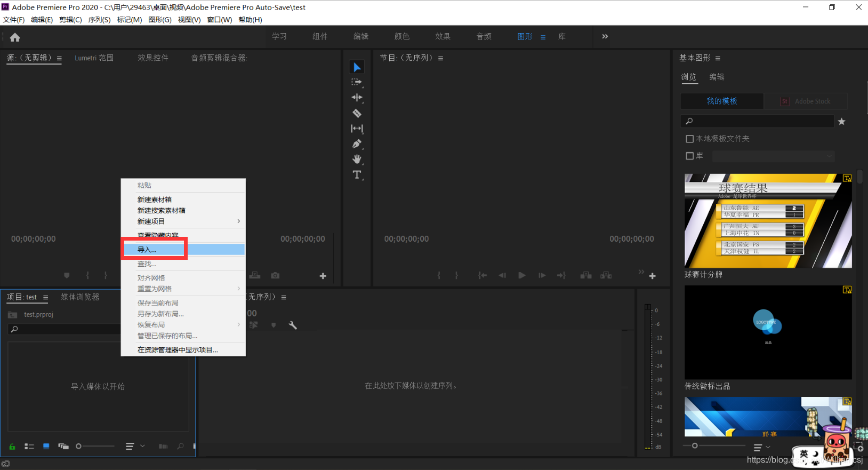The width and height of the screenshot is (868, 470).
Task: Click the Essential Graphics search field
Action: [757, 121]
